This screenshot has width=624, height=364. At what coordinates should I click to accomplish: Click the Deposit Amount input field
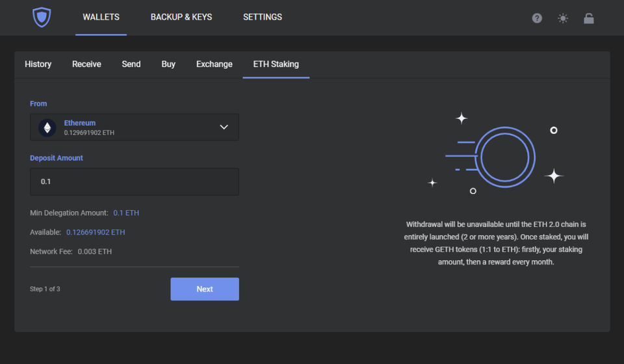pyautogui.click(x=134, y=182)
